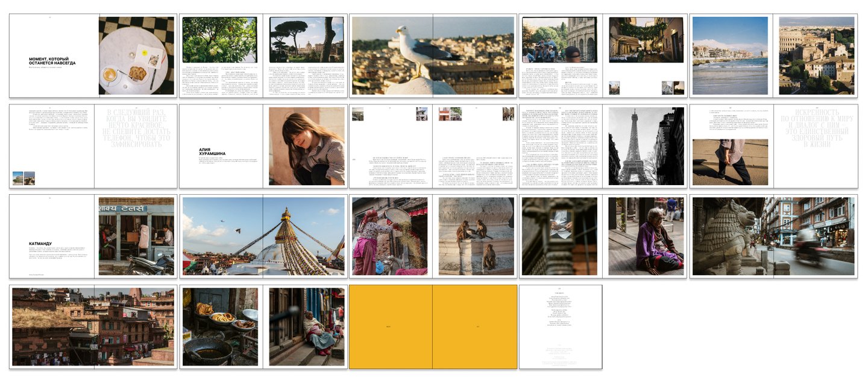
Task: Select the gray quote "В следующий раз"
Action: coord(135,128)
